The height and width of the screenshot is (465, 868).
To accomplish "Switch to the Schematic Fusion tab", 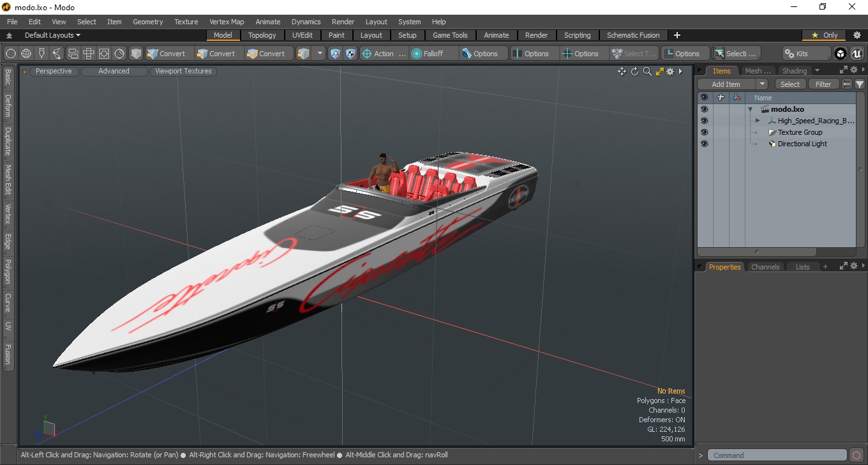I will [633, 35].
